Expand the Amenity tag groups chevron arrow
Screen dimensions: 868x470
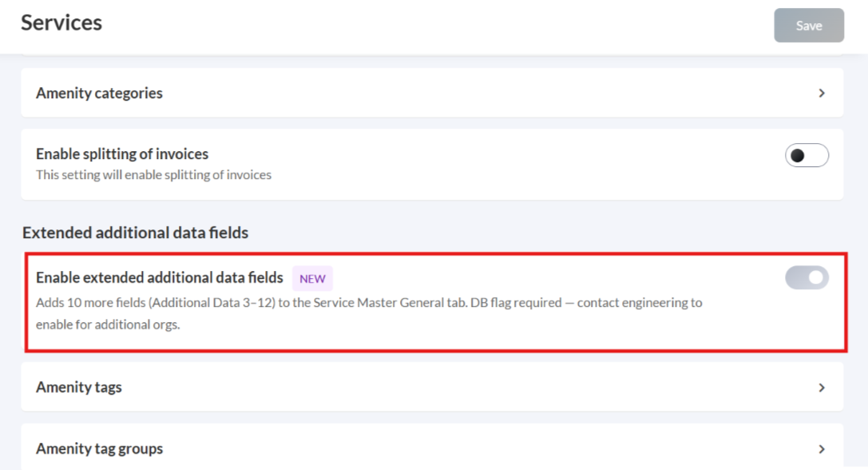click(822, 449)
